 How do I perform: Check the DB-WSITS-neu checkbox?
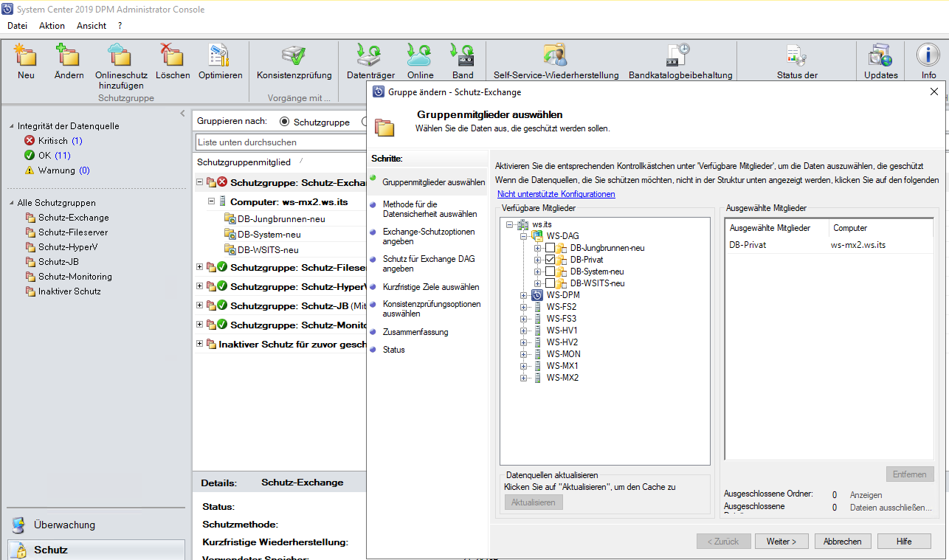point(550,283)
